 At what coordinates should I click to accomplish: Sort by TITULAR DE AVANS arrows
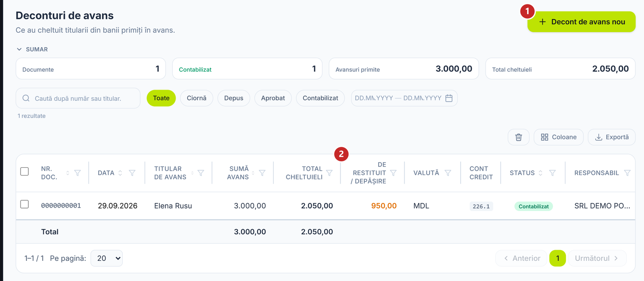point(192,173)
